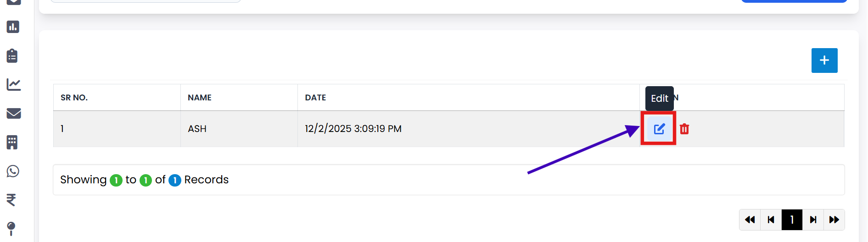The height and width of the screenshot is (242, 868).
Task: Click the NAME column header
Action: point(200,98)
